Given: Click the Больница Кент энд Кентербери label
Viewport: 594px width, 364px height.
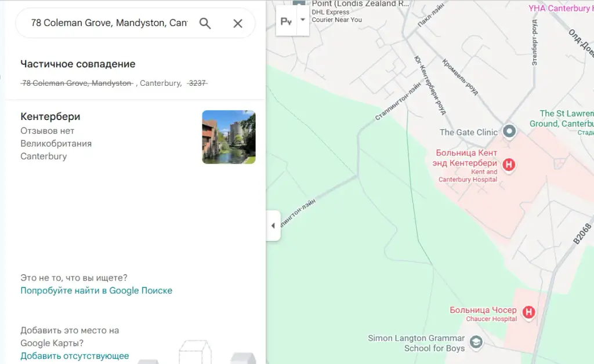Looking at the screenshot, I should point(465,158).
